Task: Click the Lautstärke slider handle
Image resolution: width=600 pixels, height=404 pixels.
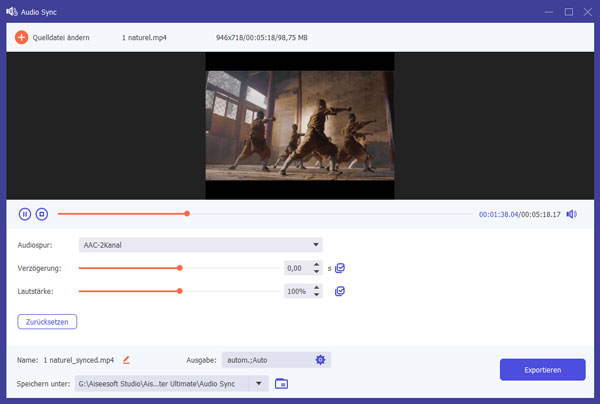Action: (179, 291)
